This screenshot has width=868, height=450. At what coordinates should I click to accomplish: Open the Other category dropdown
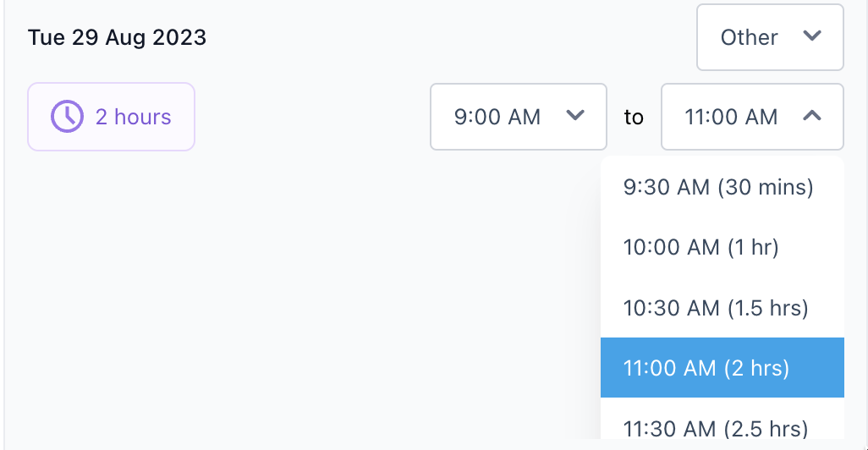[770, 37]
